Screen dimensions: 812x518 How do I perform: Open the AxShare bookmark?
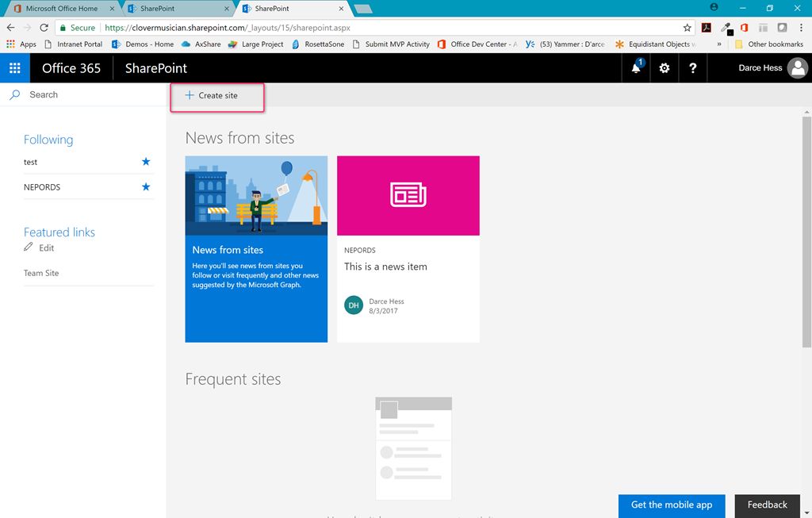[x=201, y=44]
